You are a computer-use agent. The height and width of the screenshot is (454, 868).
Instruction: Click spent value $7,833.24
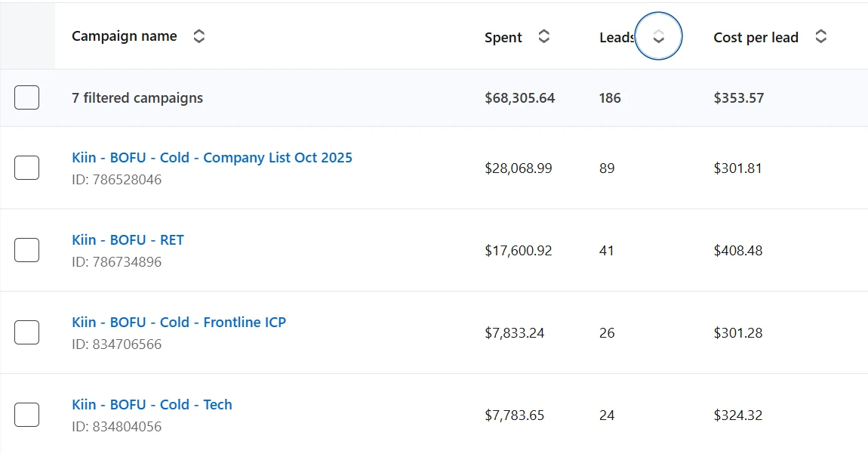(514, 332)
